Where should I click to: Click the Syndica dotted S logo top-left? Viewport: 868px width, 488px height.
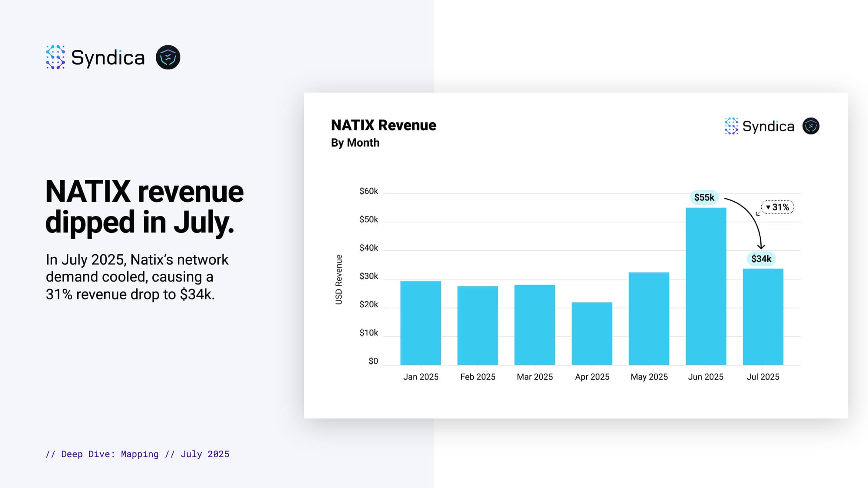coord(56,57)
